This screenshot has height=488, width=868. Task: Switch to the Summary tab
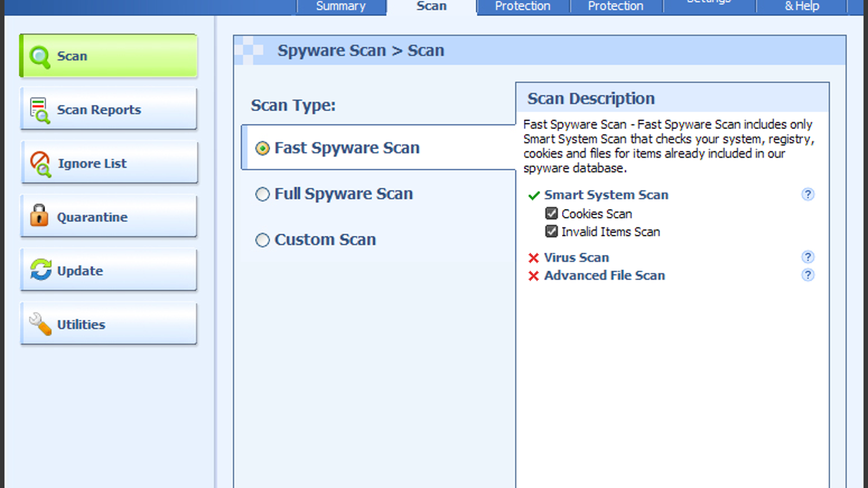[x=341, y=7]
